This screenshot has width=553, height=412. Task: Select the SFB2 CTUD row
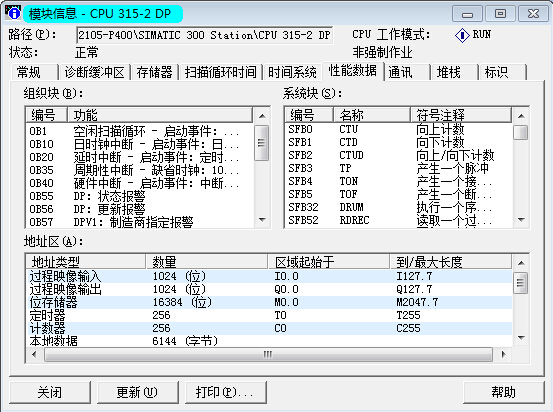click(x=399, y=156)
